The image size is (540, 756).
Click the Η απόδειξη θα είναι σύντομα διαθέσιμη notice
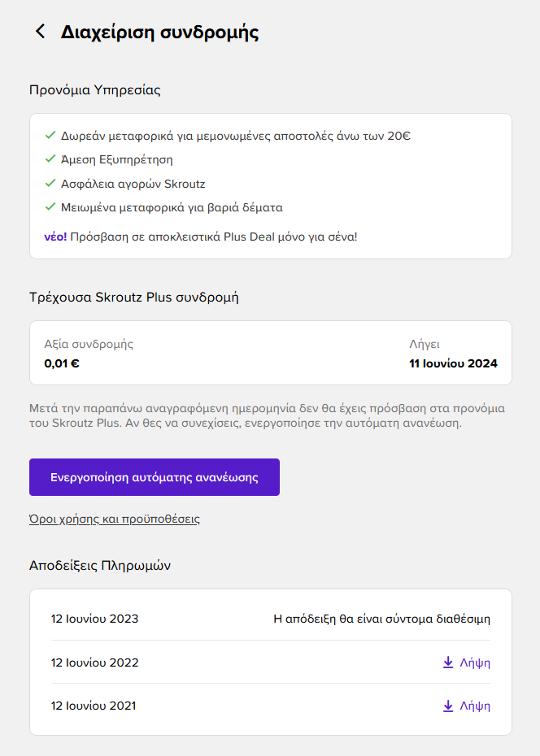point(382,619)
